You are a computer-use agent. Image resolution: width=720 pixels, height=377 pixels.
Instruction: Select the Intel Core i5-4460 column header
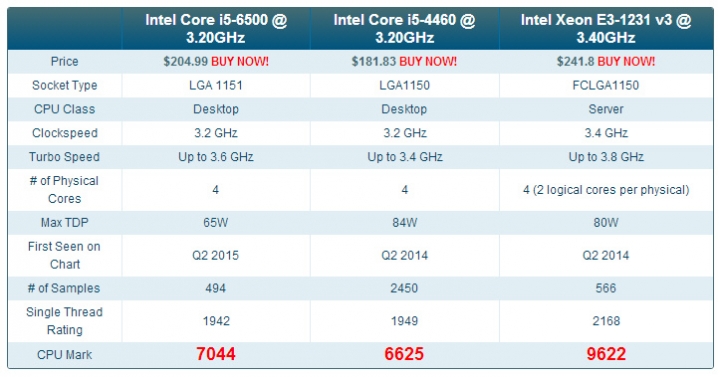click(x=405, y=28)
